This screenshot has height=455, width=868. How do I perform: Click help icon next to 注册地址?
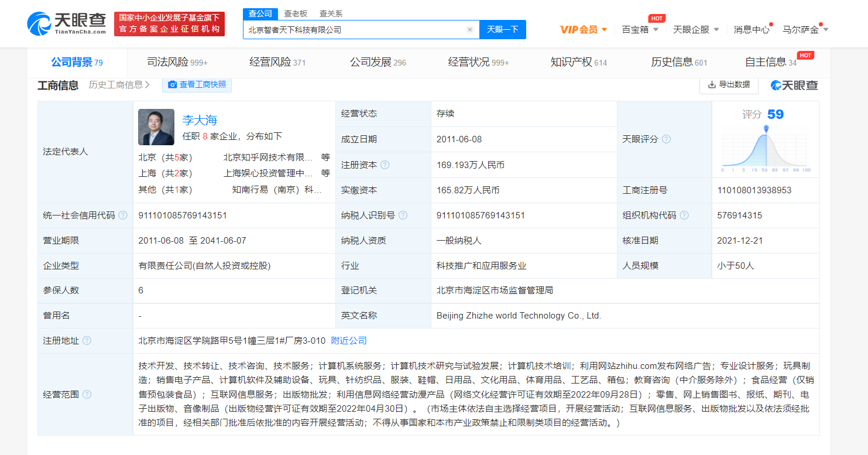click(87, 341)
